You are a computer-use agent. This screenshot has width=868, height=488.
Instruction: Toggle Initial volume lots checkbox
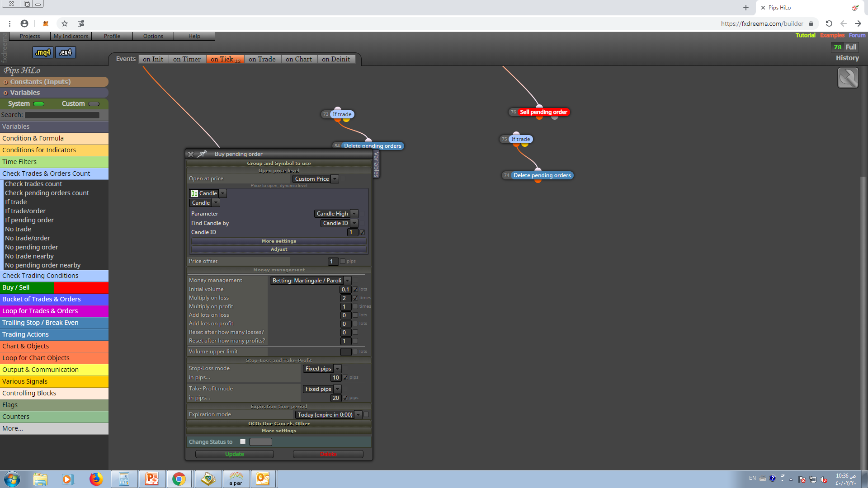[355, 289]
